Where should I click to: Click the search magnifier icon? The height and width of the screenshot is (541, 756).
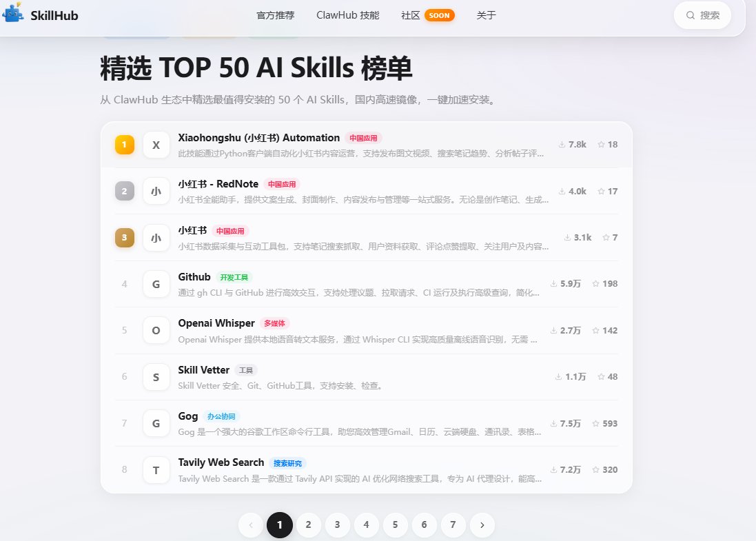[691, 15]
